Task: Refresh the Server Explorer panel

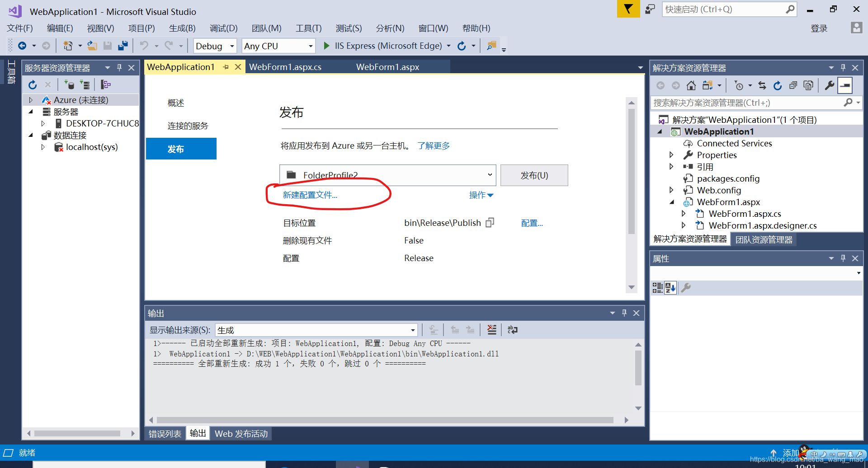Action: 33,84
